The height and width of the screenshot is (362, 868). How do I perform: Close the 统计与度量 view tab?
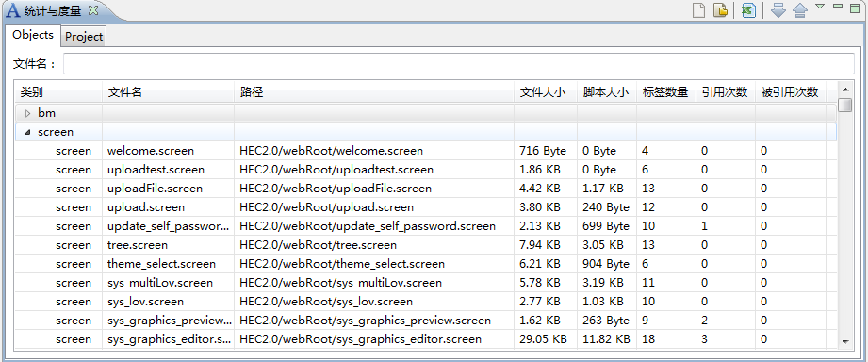point(93,10)
